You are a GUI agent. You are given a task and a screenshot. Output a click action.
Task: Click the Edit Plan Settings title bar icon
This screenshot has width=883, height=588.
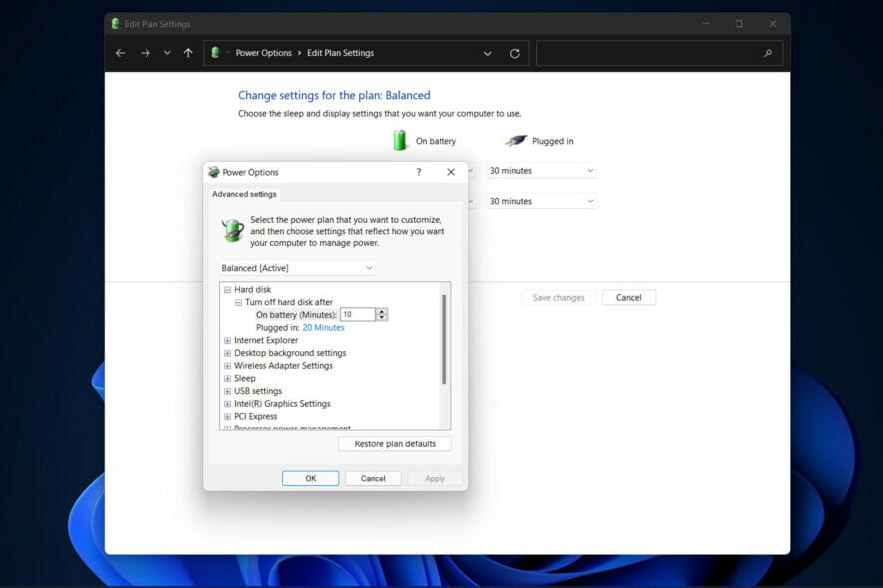(x=115, y=24)
